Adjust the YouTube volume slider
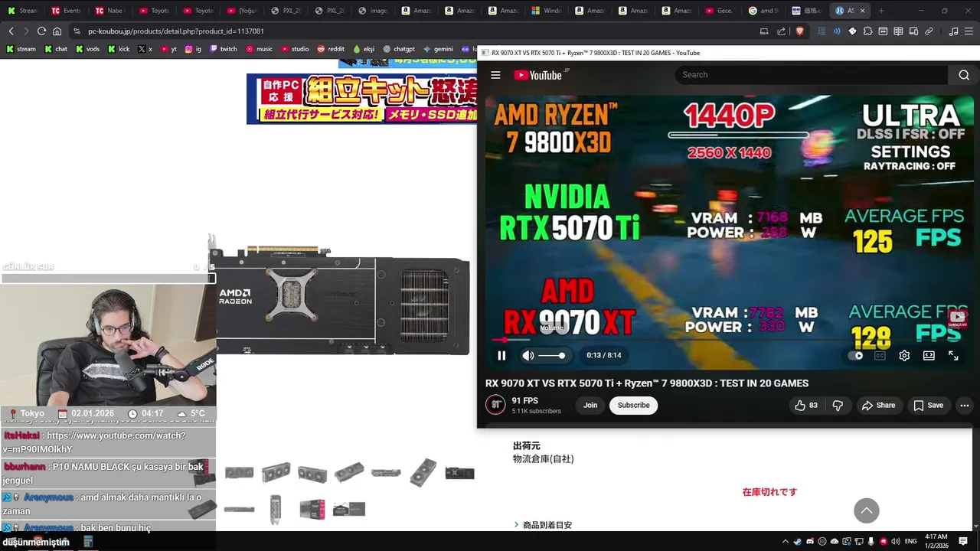Screen dimensions: 980x551 [550, 355]
